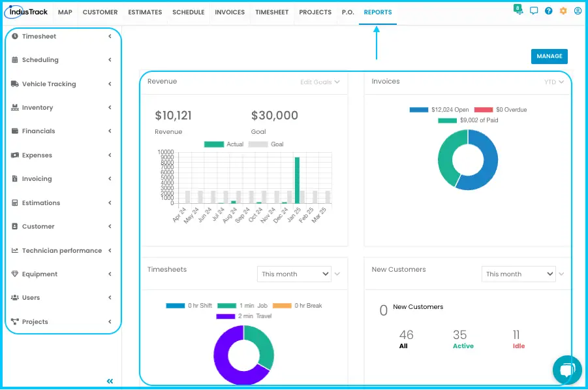Toggle Actual series legend swatch
The width and height of the screenshot is (588, 390).
coord(214,144)
